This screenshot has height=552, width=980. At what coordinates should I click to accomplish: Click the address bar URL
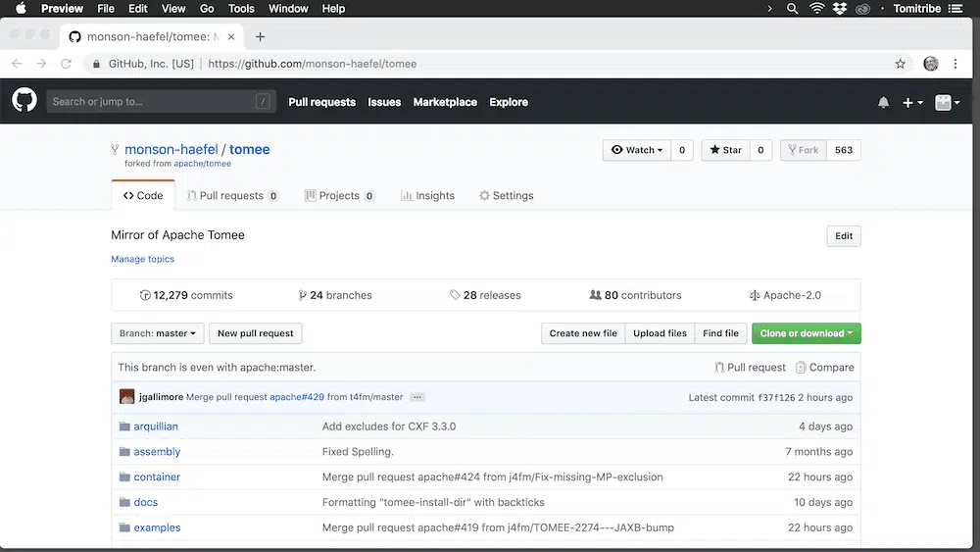tap(312, 64)
